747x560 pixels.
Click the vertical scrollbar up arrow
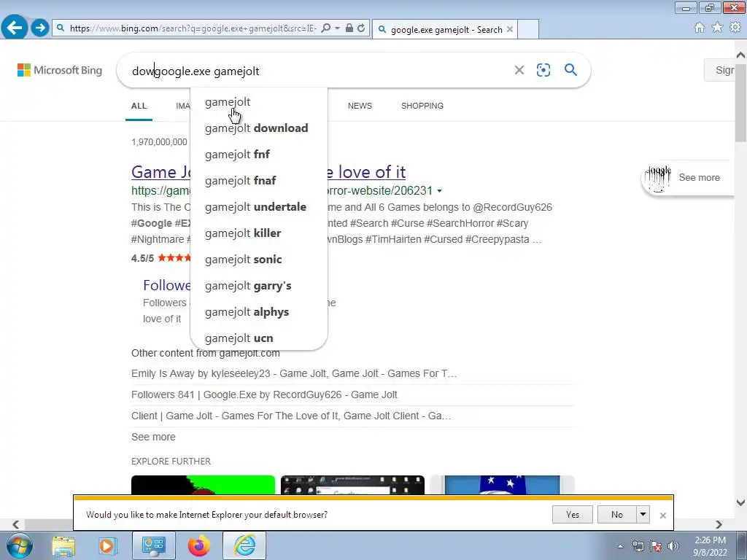740,55
